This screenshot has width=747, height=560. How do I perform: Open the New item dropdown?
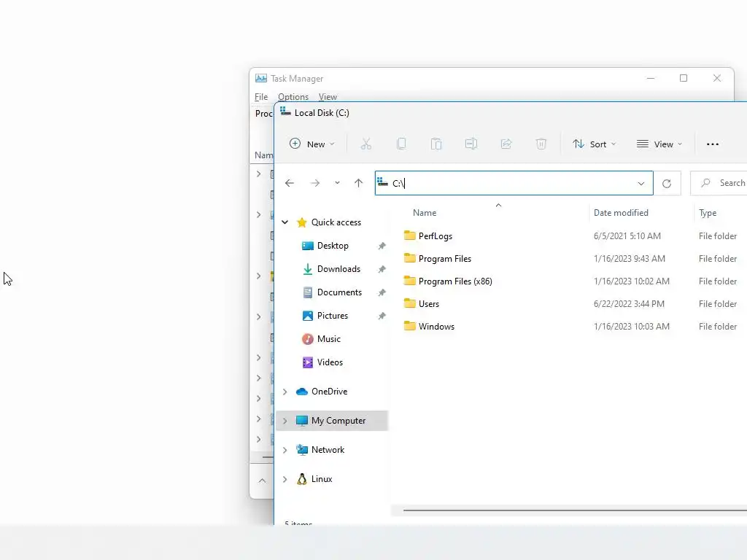pyautogui.click(x=312, y=144)
